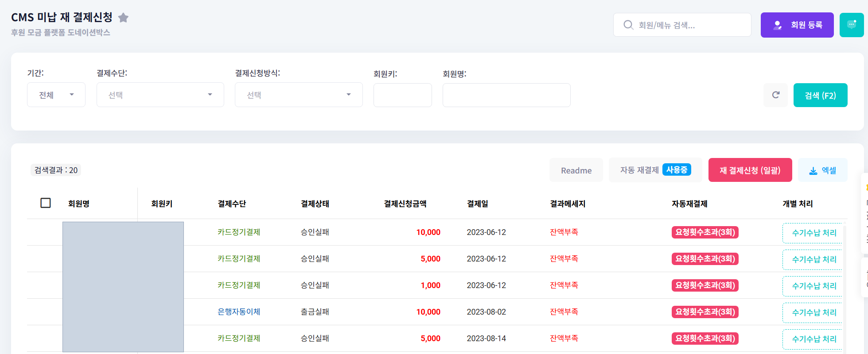Click the 자동재결제 column header
Image resolution: width=868 pixels, height=354 pixels.
click(x=689, y=204)
